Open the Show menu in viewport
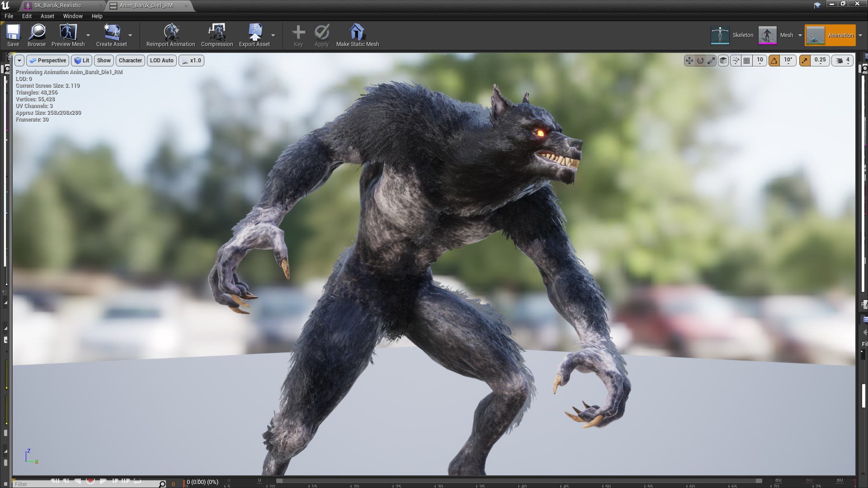The width and height of the screenshot is (868, 488). coord(104,60)
